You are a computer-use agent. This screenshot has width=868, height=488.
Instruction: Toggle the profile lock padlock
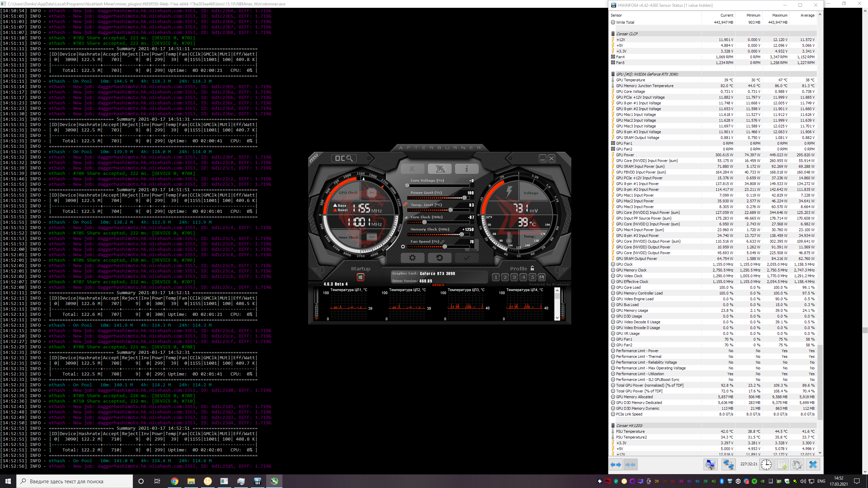coord(532,268)
